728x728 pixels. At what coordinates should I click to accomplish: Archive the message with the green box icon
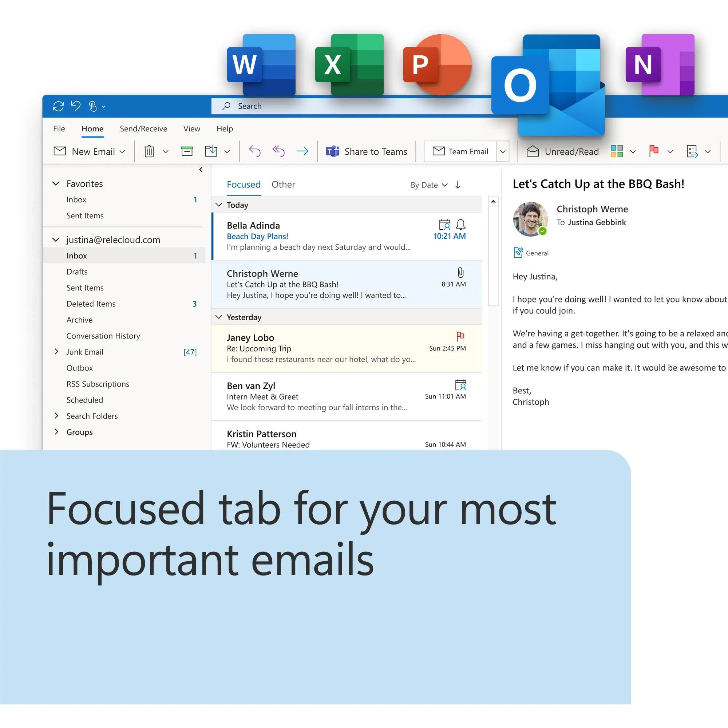coord(187,151)
